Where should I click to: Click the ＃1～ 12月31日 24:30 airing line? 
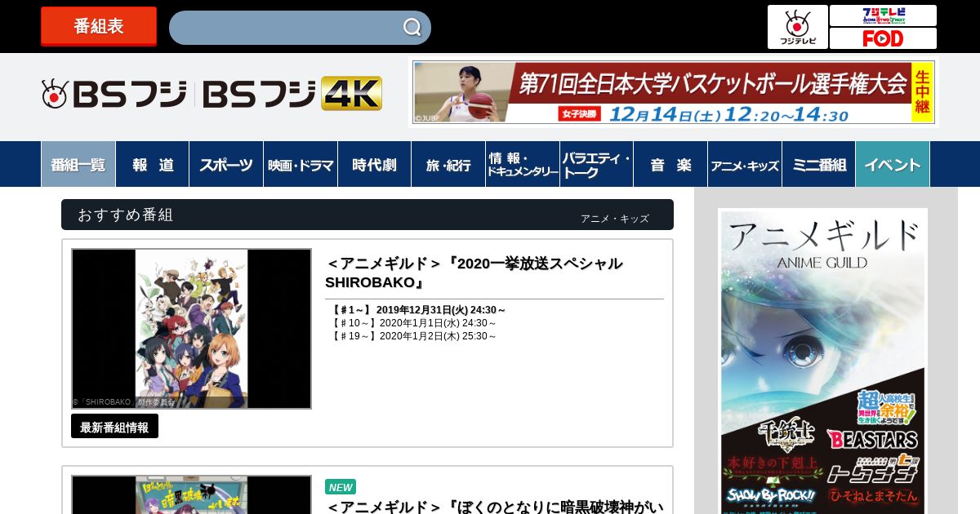[419, 310]
